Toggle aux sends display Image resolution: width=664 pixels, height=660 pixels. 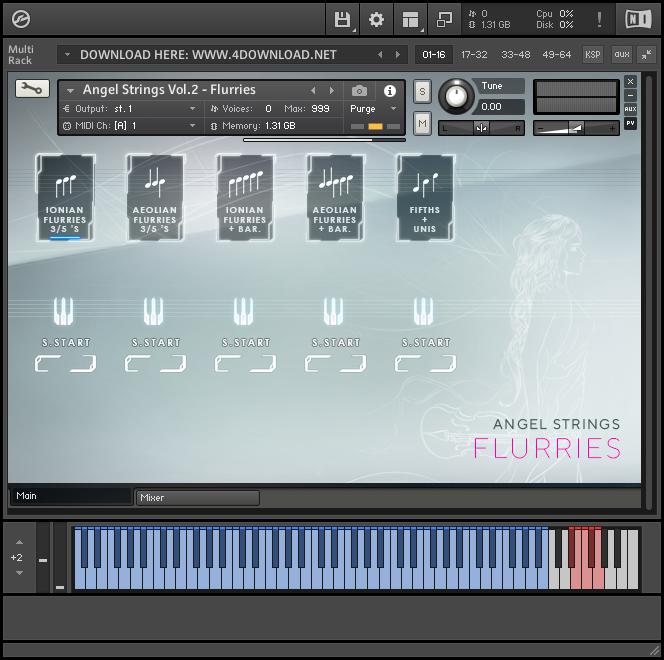622,55
